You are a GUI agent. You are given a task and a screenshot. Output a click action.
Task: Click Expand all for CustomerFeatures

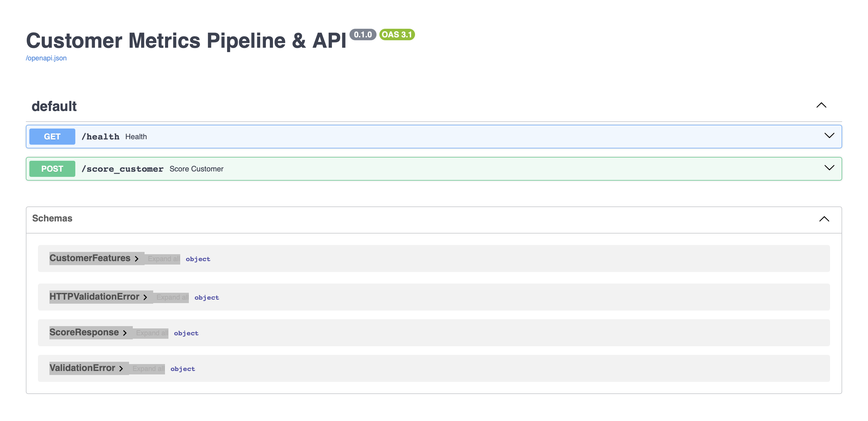163,259
